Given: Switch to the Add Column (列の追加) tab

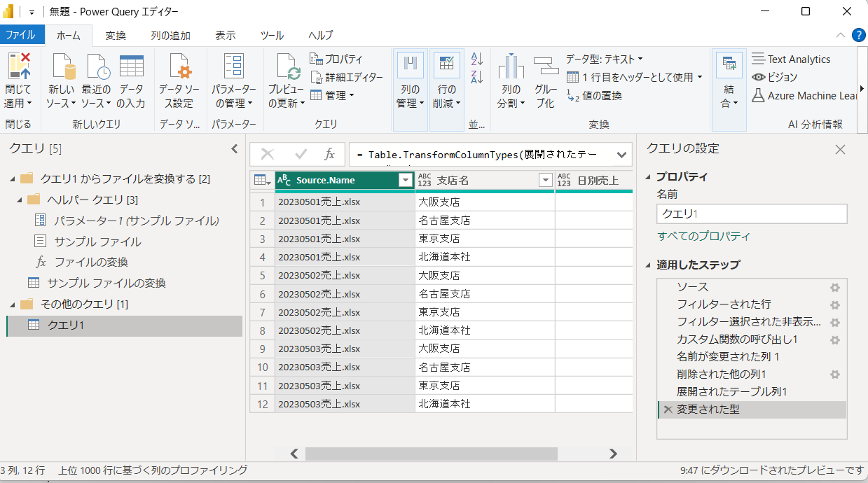Looking at the screenshot, I should tap(170, 35).
